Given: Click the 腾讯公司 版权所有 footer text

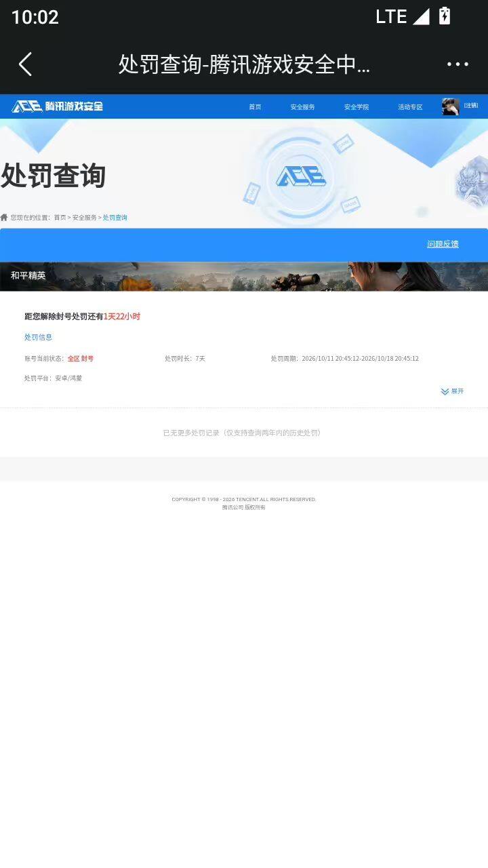Looking at the screenshot, I should (x=244, y=507).
